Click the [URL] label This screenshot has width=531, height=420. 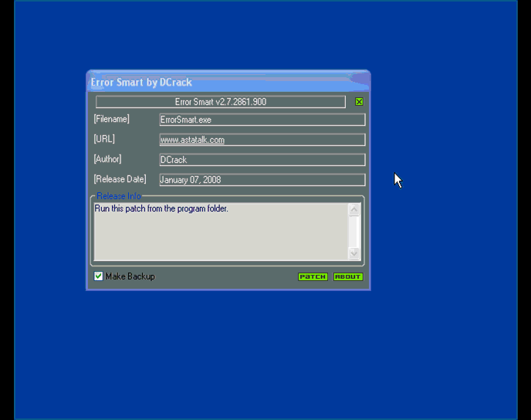click(x=104, y=139)
